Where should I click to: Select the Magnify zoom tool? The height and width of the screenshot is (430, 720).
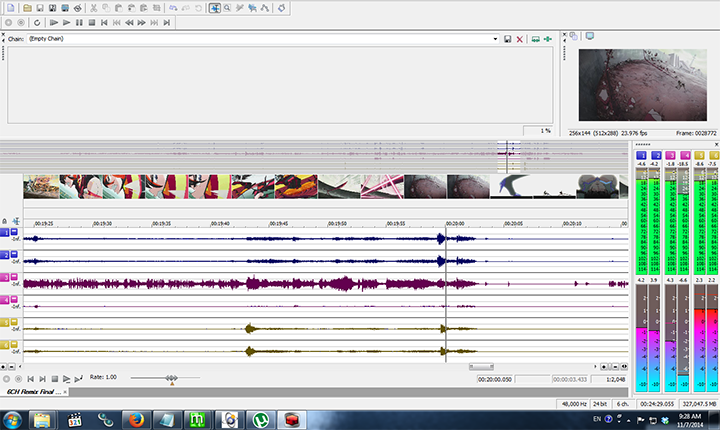point(228,8)
